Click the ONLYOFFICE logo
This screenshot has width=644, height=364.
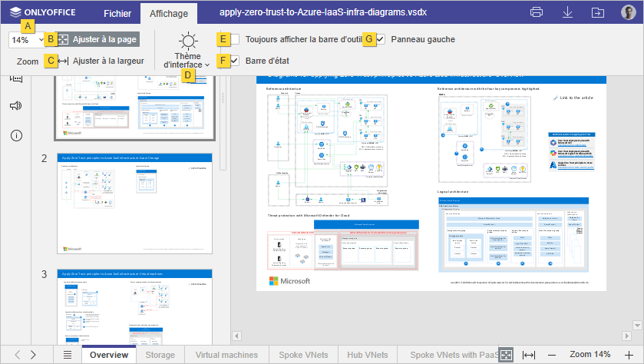pos(43,12)
